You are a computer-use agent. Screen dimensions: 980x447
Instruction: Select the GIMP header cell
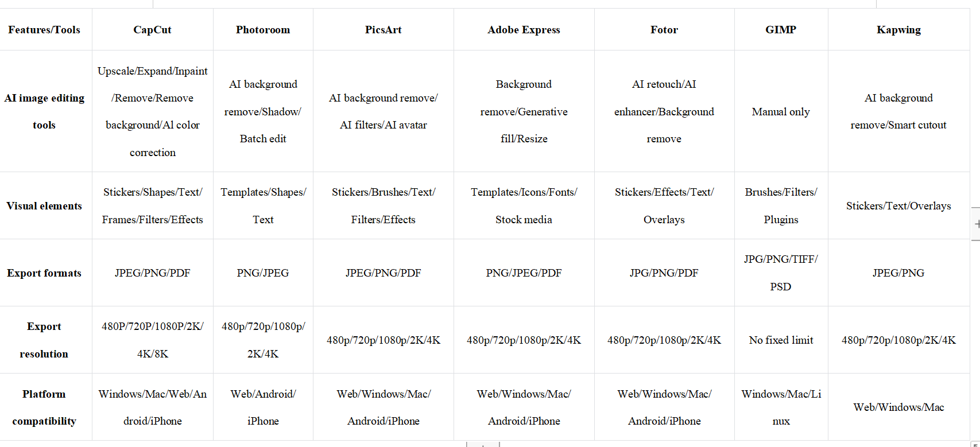click(781, 30)
